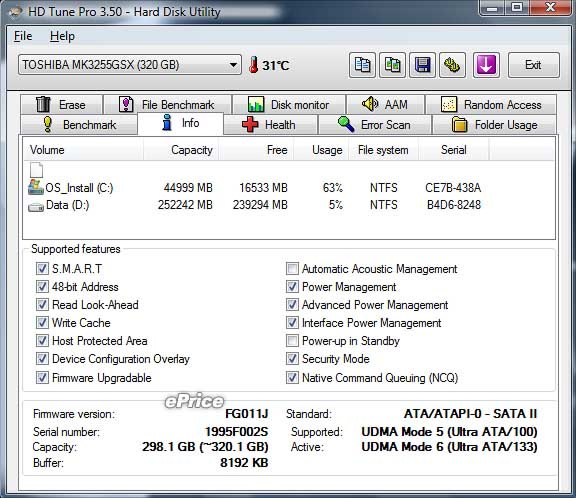Click the floppy disk save icon
This screenshot has height=498, width=576.
[x=422, y=65]
